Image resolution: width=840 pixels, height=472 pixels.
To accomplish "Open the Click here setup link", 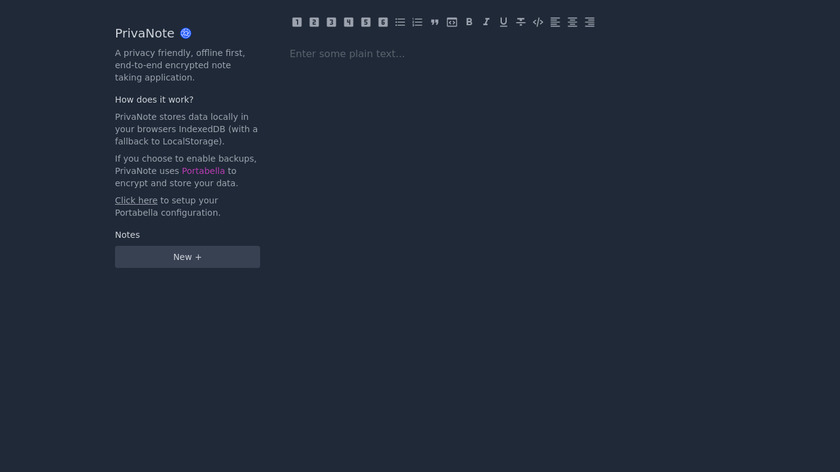I will 136,200.
